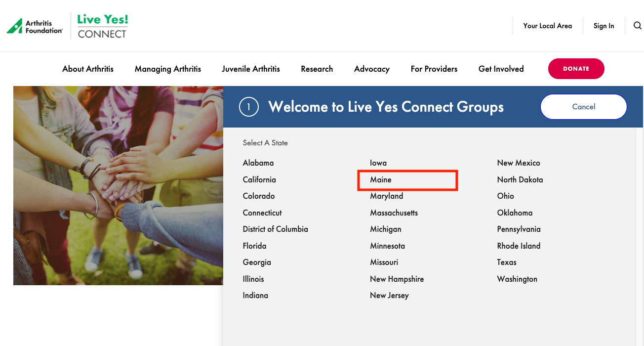Open the About Arthritis menu

coord(88,69)
